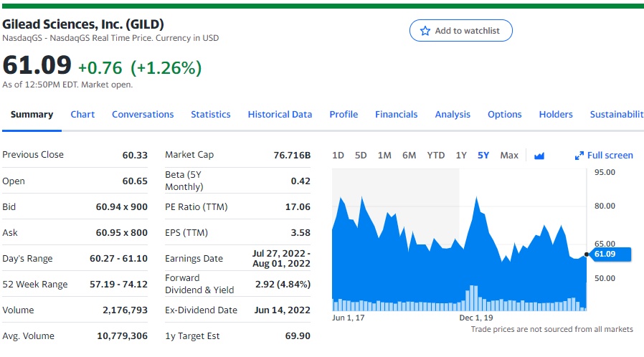Click Day's Range value 60.27 - 61.10
644x357 pixels.
click(119, 259)
